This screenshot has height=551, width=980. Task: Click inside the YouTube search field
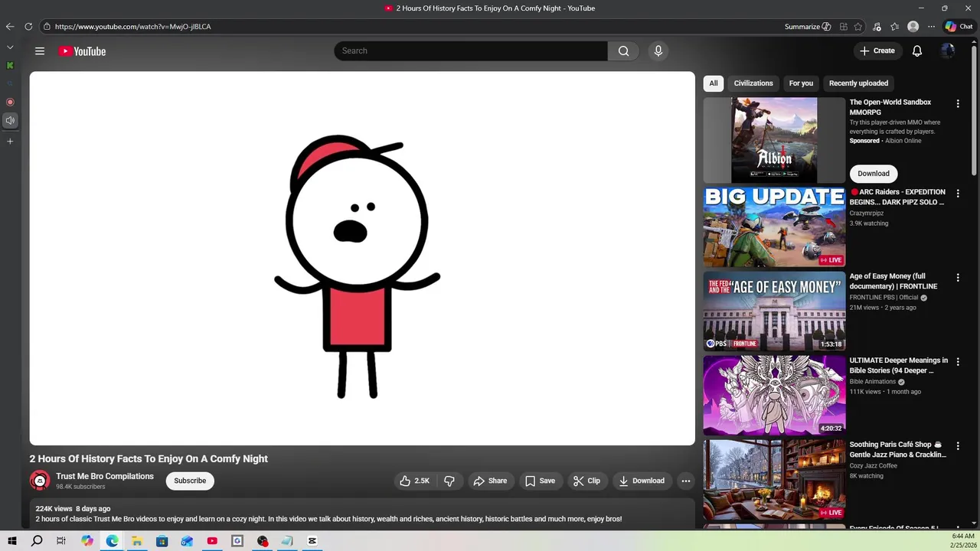tap(471, 51)
